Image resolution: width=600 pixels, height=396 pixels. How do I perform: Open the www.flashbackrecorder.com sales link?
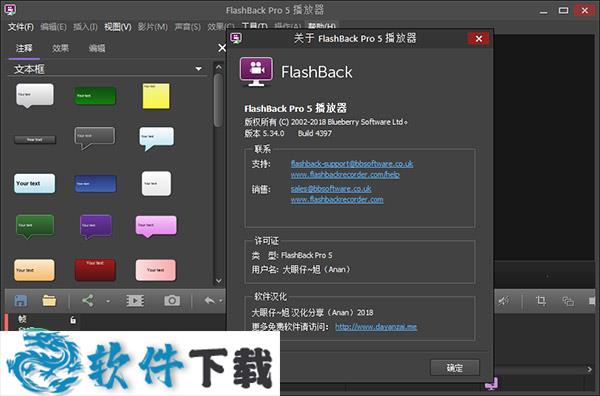tap(337, 199)
